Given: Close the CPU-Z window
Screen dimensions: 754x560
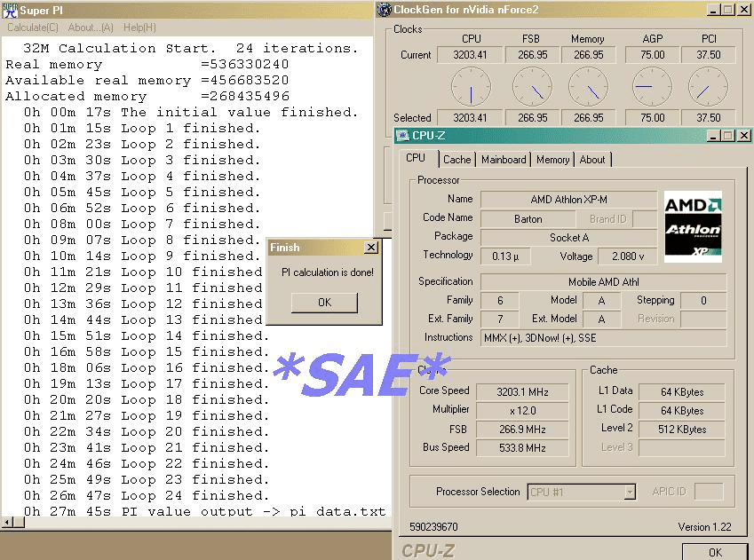Looking at the screenshot, I should (744, 136).
